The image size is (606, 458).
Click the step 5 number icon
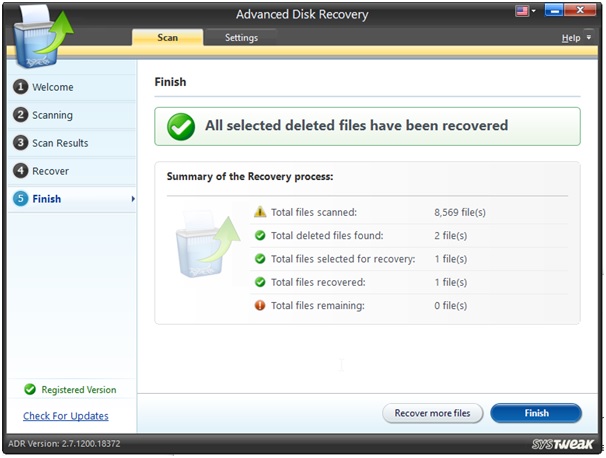(x=20, y=199)
